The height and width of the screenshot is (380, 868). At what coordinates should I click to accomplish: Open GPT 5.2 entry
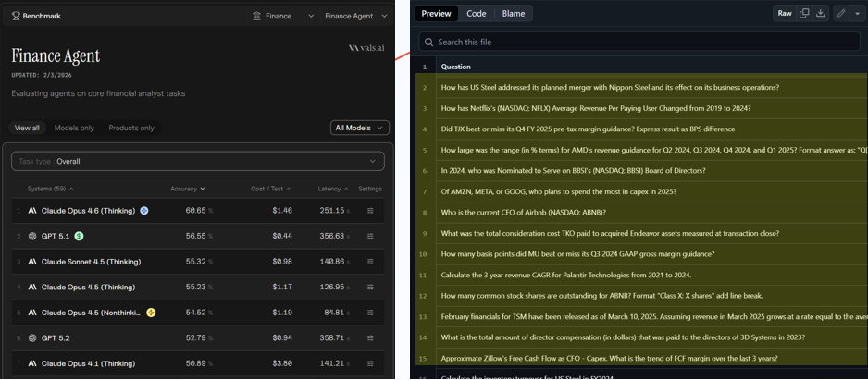tap(56, 338)
